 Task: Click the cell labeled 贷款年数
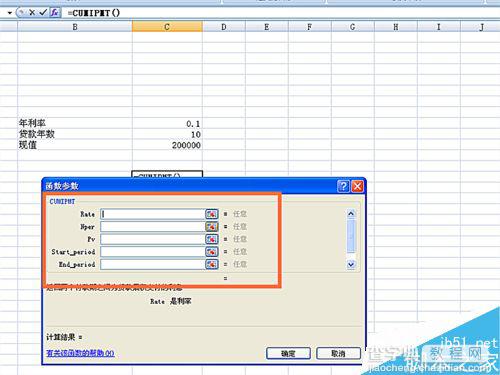pyautogui.click(x=75, y=134)
